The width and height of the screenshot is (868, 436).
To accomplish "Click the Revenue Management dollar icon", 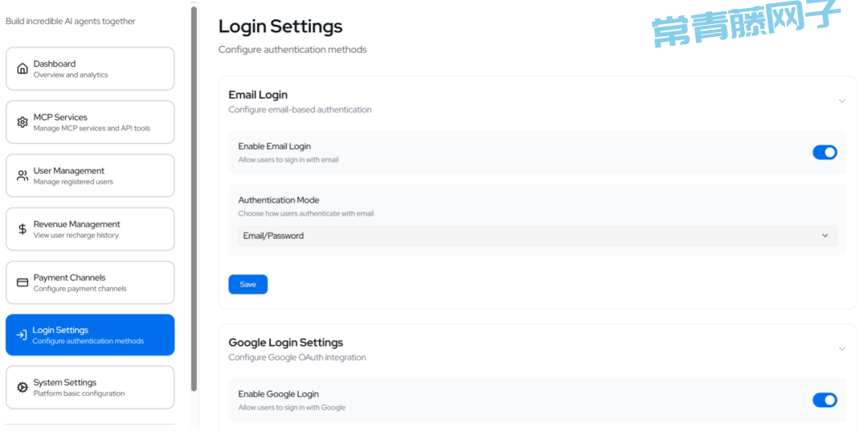I will (x=23, y=228).
